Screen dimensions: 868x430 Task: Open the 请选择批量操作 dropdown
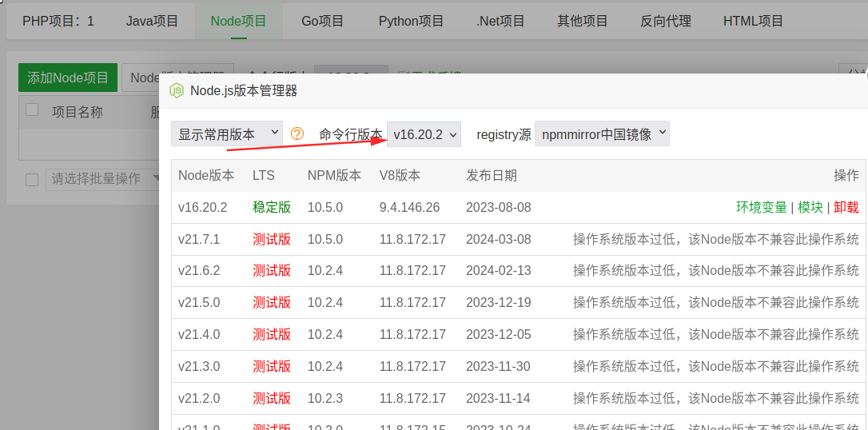102,179
